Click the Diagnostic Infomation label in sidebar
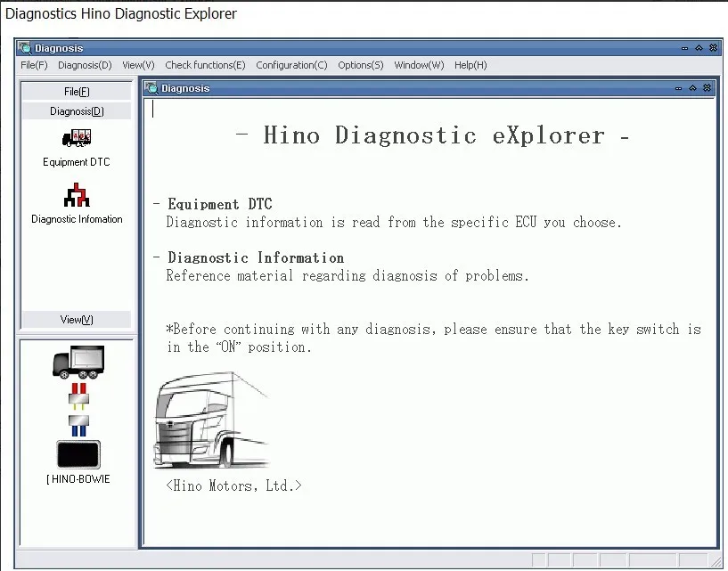This screenshot has height=571, width=728. [x=77, y=219]
